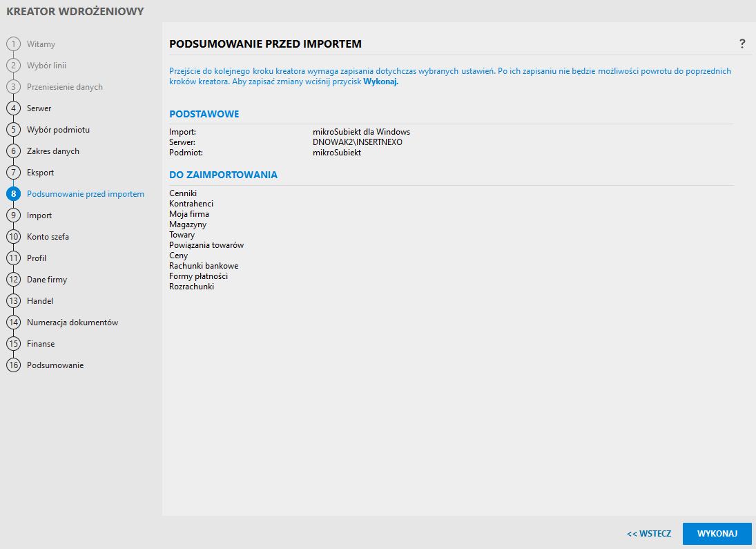
Task: Select step circle number 14
Action: point(14,322)
